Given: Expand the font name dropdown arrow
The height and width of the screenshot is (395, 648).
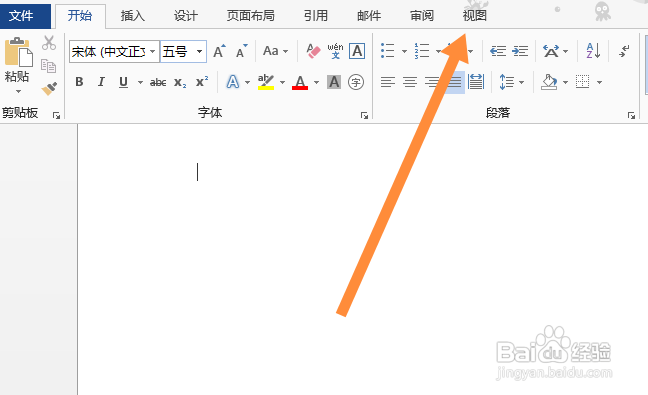Looking at the screenshot, I should (x=153, y=52).
